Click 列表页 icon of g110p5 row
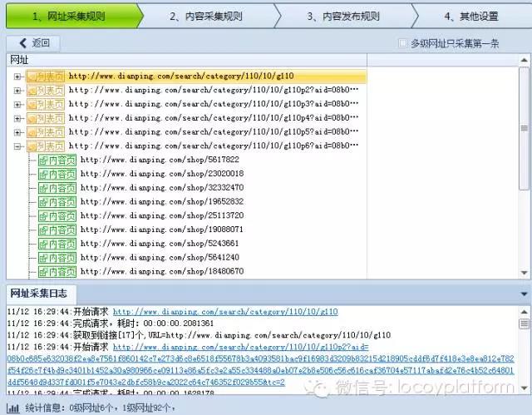532x415 pixels. coord(46,132)
